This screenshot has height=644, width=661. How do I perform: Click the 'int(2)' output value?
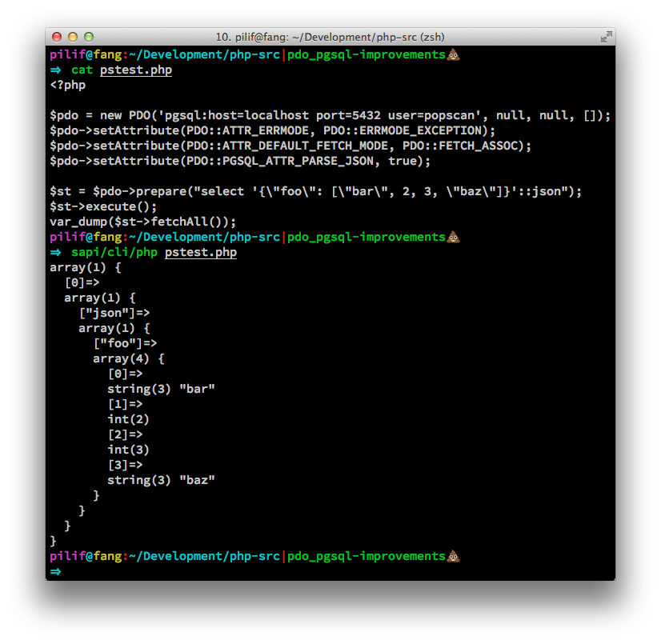(x=129, y=419)
